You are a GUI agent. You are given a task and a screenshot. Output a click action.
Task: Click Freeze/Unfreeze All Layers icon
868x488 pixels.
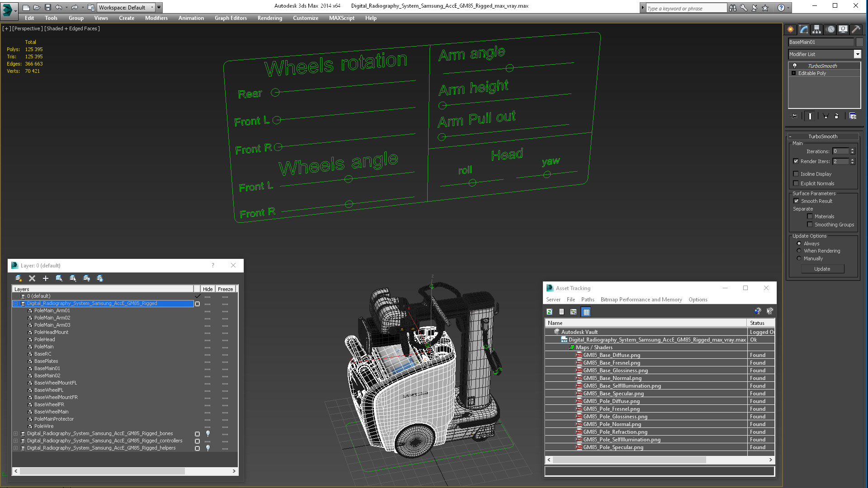[x=100, y=278]
